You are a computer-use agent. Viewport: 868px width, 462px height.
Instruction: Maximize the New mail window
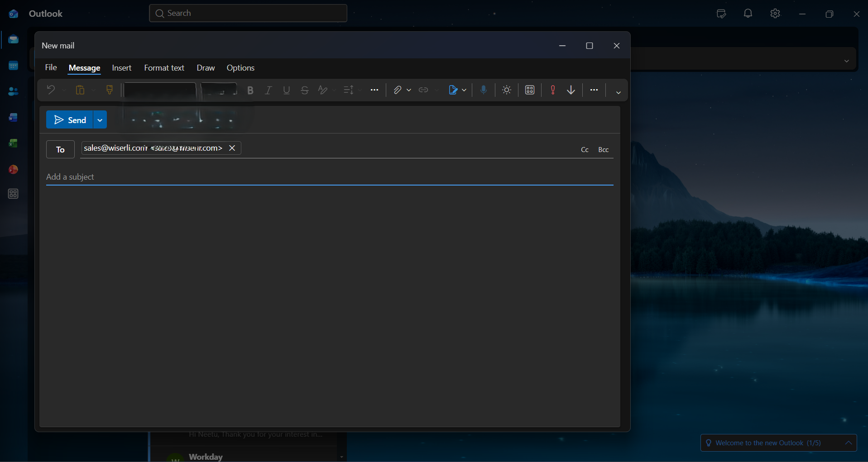click(x=590, y=46)
